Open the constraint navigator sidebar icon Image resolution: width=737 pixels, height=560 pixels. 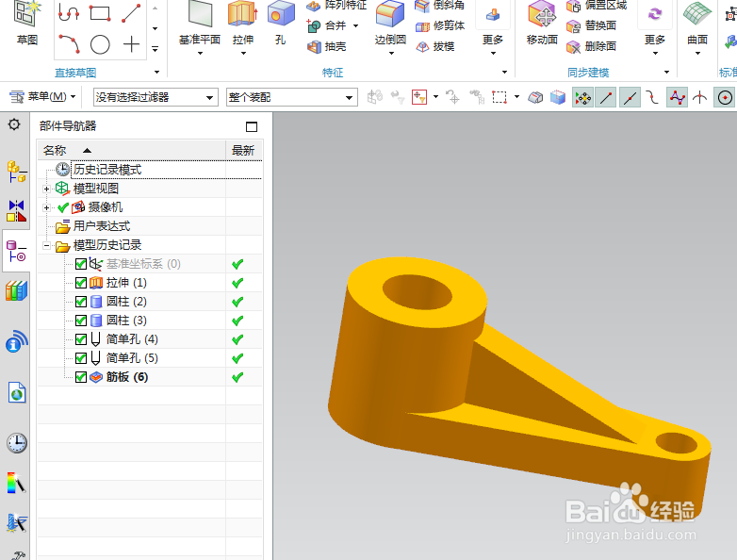(x=16, y=210)
